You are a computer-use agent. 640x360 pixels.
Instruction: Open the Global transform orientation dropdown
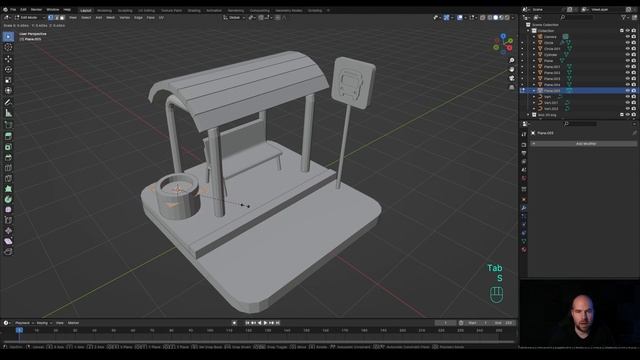pos(234,18)
